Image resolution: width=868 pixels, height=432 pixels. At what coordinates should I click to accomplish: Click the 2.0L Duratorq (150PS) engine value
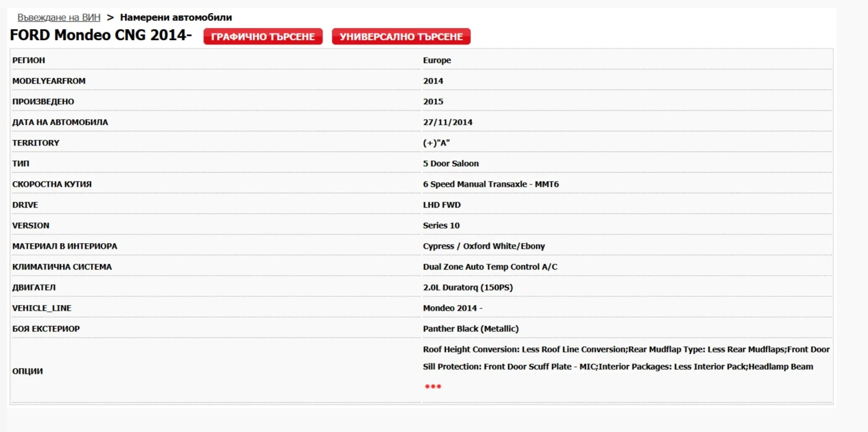(x=468, y=287)
